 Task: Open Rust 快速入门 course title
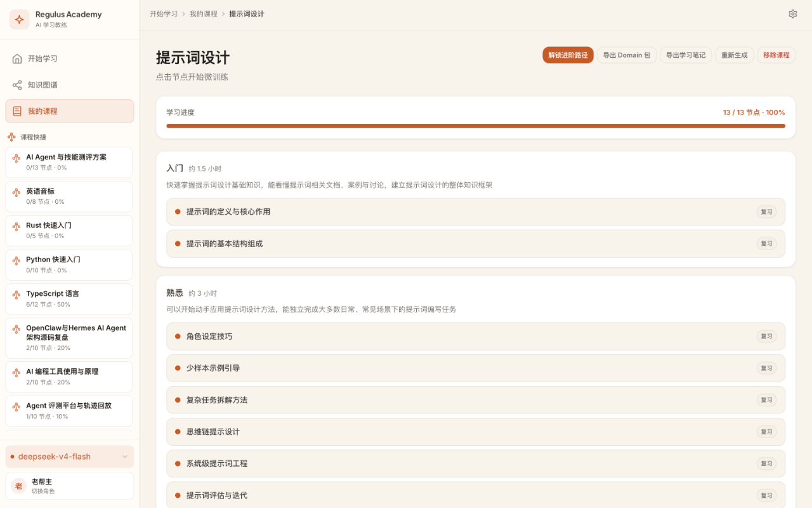point(49,225)
